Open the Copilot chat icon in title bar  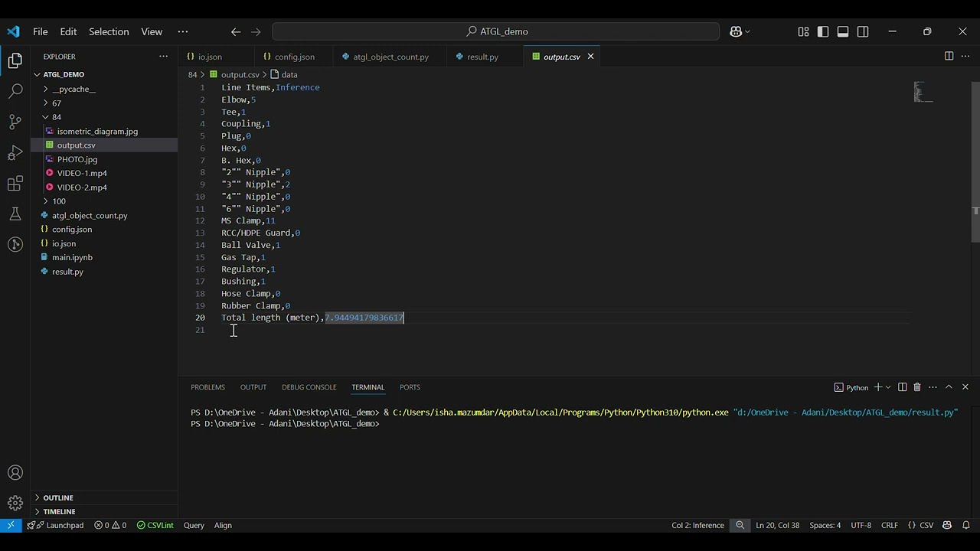click(x=735, y=31)
